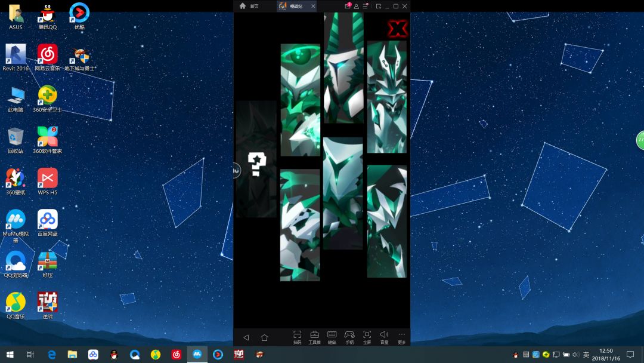
Task: Open the MuMu hamburger menu
Action: [x=365, y=6]
